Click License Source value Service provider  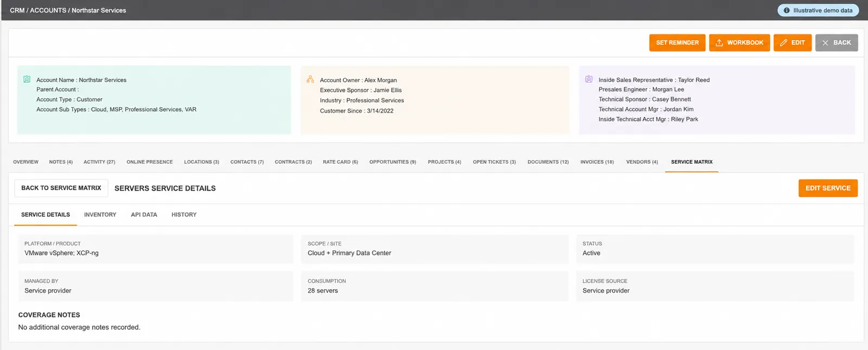click(x=606, y=291)
